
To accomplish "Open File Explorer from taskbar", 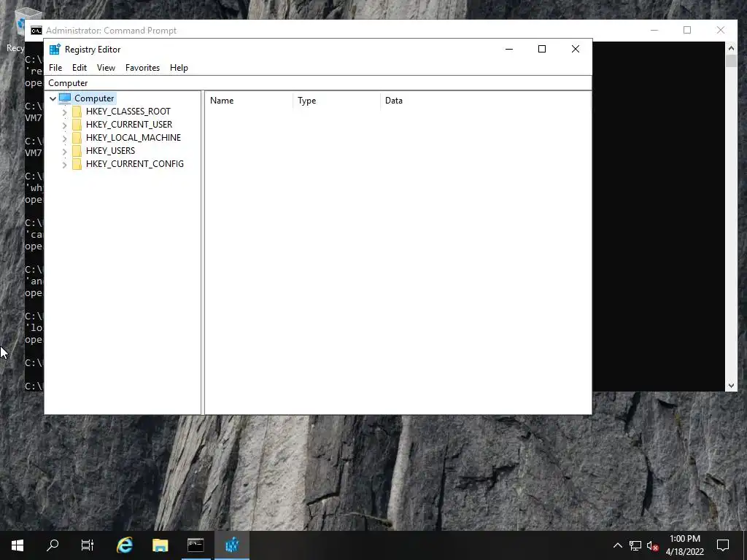I will pyautogui.click(x=160, y=545).
